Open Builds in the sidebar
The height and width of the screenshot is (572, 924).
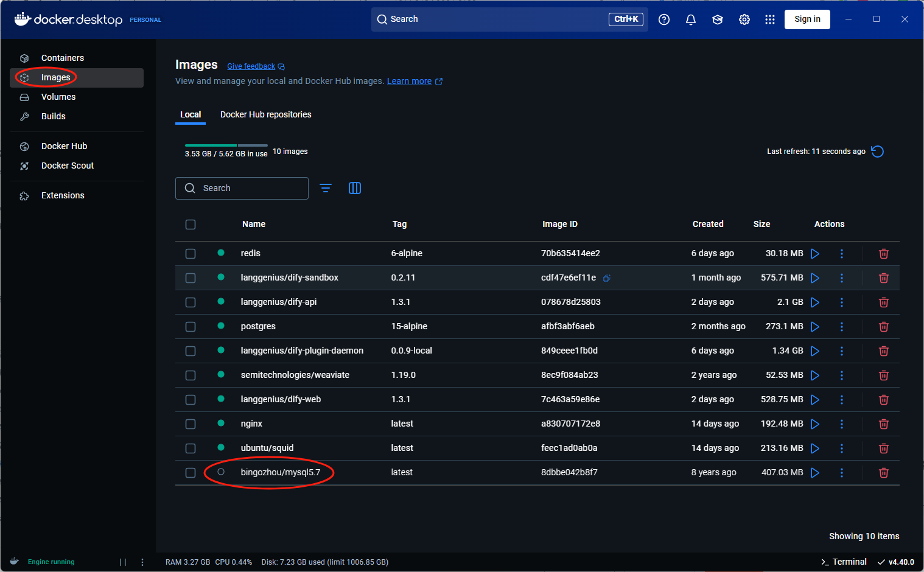pyautogui.click(x=77, y=116)
